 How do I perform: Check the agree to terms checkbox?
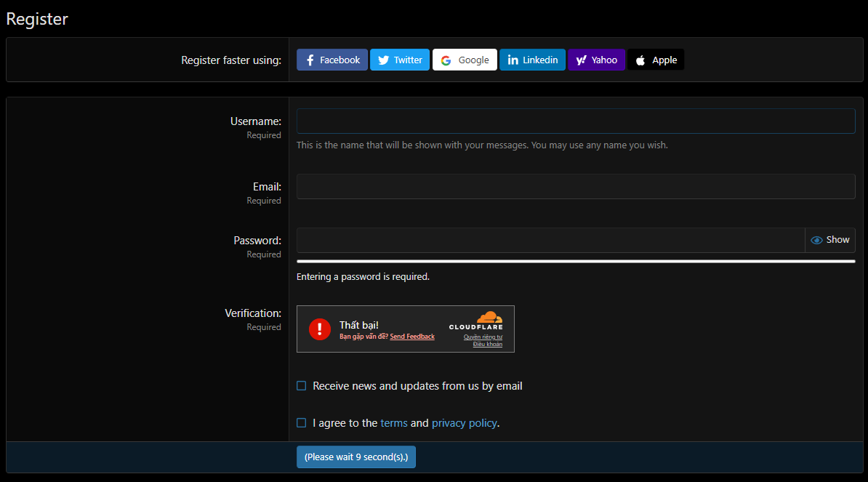point(302,423)
